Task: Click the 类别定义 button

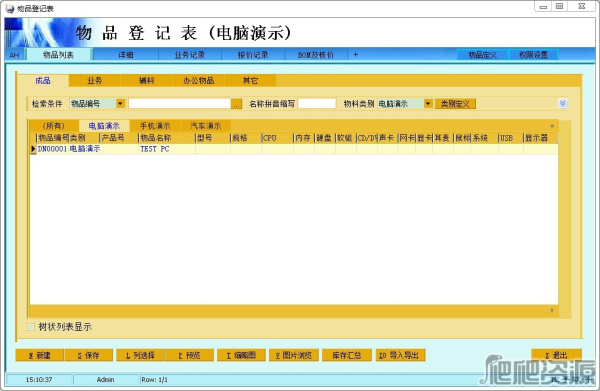Action: click(455, 104)
